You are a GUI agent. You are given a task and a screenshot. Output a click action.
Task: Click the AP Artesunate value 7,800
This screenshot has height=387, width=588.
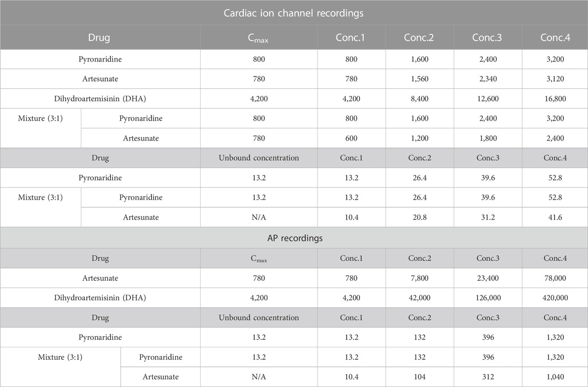click(x=420, y=278)
